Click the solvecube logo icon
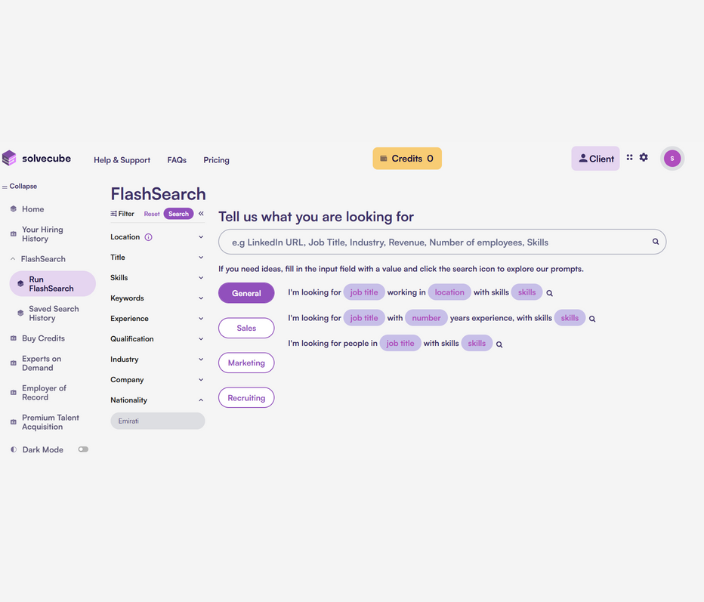Viewport: 704px width, 602px height. (9, 158)
